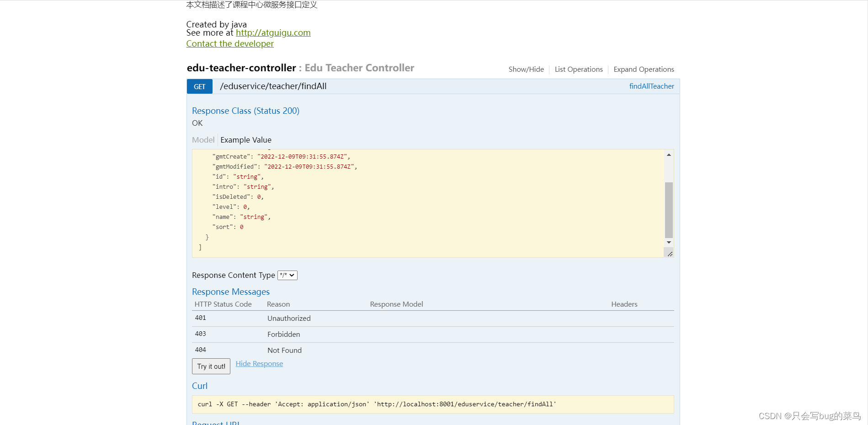Open the http://atguigu.com link
Viewport: 868px width, 425px height.
pos(273,32)
